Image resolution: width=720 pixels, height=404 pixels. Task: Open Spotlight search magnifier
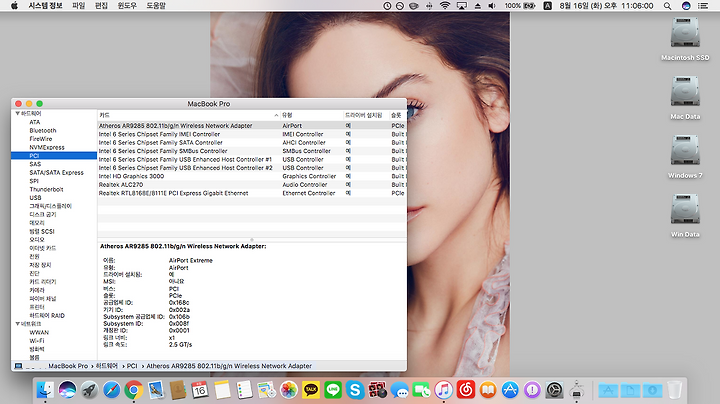tap(667, 6)
